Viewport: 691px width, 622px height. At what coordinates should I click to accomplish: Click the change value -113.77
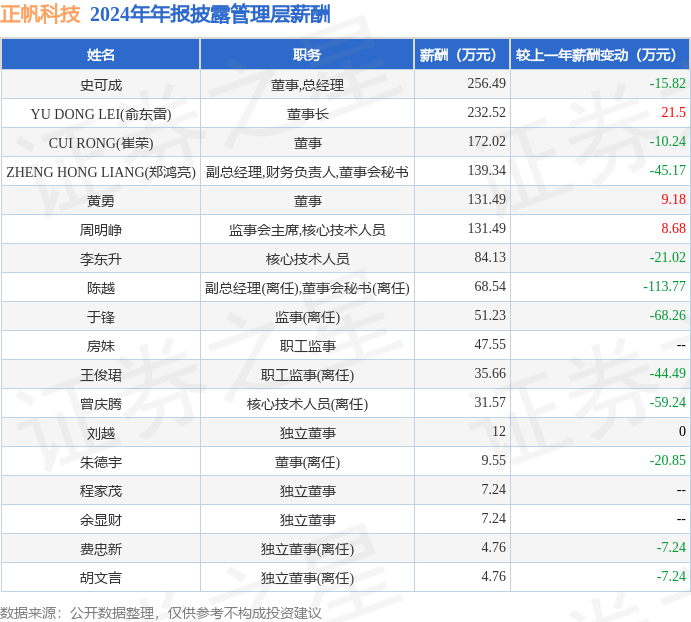(665, 287)
